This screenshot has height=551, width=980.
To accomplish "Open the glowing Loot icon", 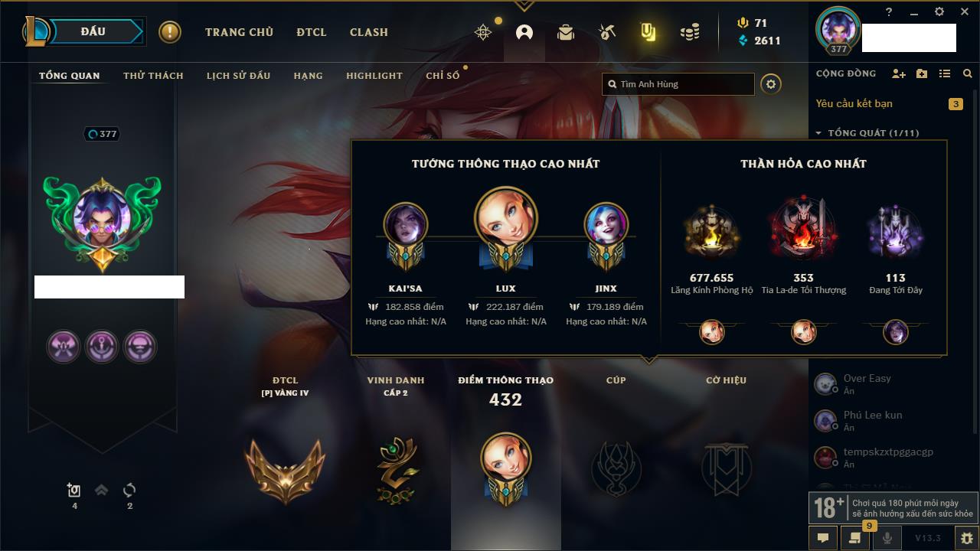I will point(648,32).
